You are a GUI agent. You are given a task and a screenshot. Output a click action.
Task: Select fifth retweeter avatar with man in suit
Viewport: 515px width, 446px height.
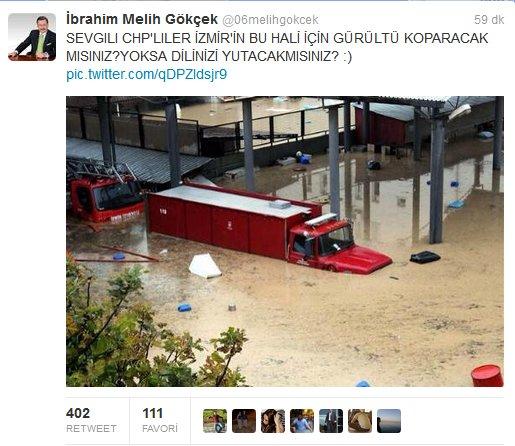coord(331,421)
